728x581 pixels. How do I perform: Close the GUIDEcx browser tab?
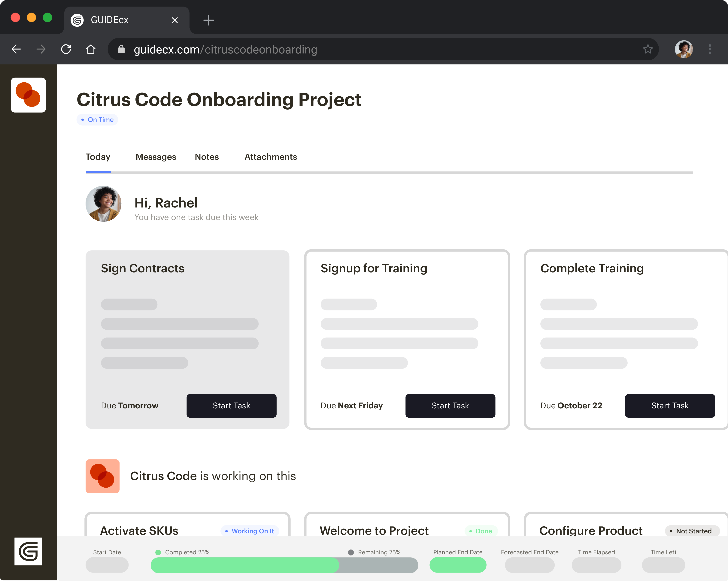pos(174,20)
